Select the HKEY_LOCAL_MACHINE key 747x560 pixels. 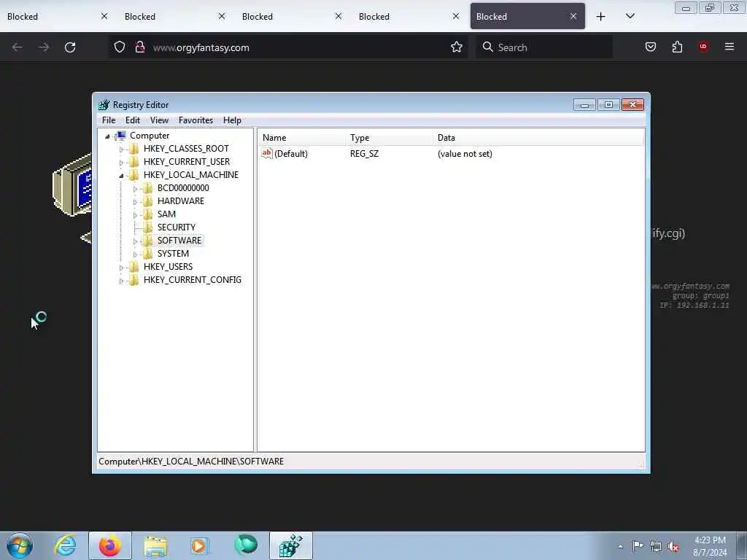[191, 175]
